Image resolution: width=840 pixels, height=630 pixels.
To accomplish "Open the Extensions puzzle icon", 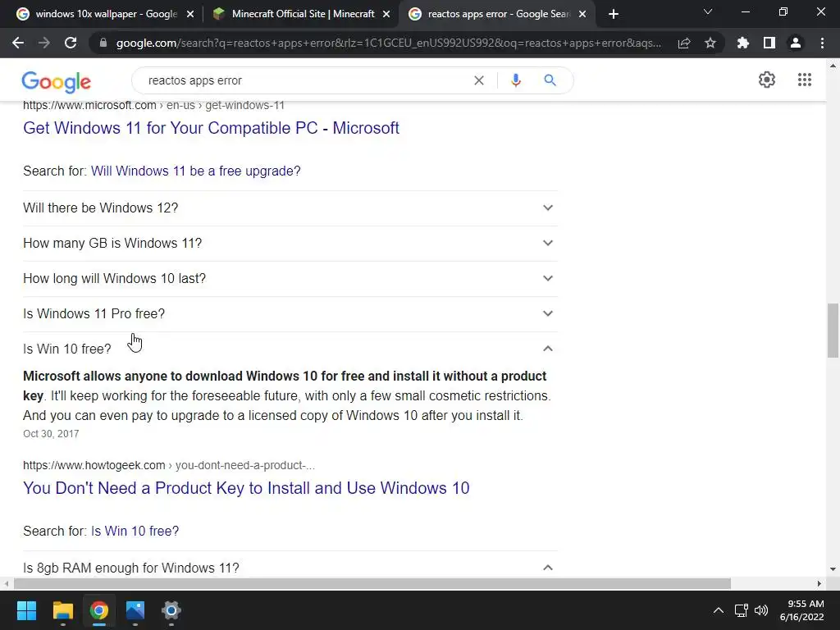I will [743, 43].
